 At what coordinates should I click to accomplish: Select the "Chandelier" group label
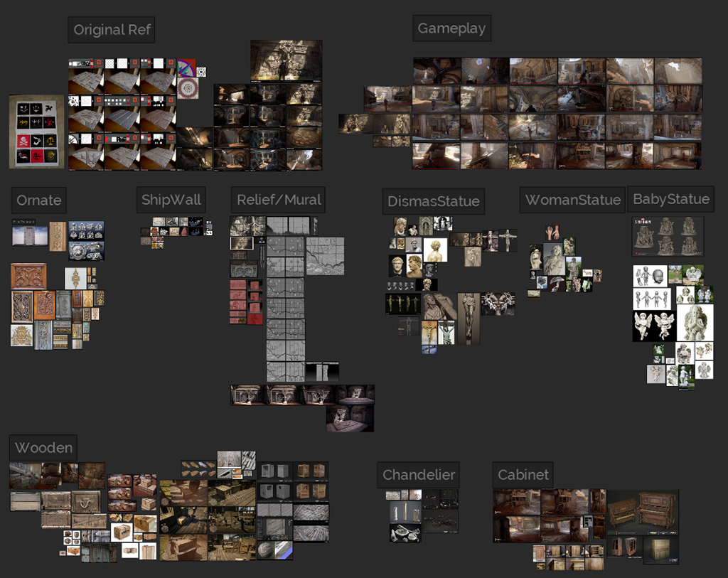[x=418, y=474]
